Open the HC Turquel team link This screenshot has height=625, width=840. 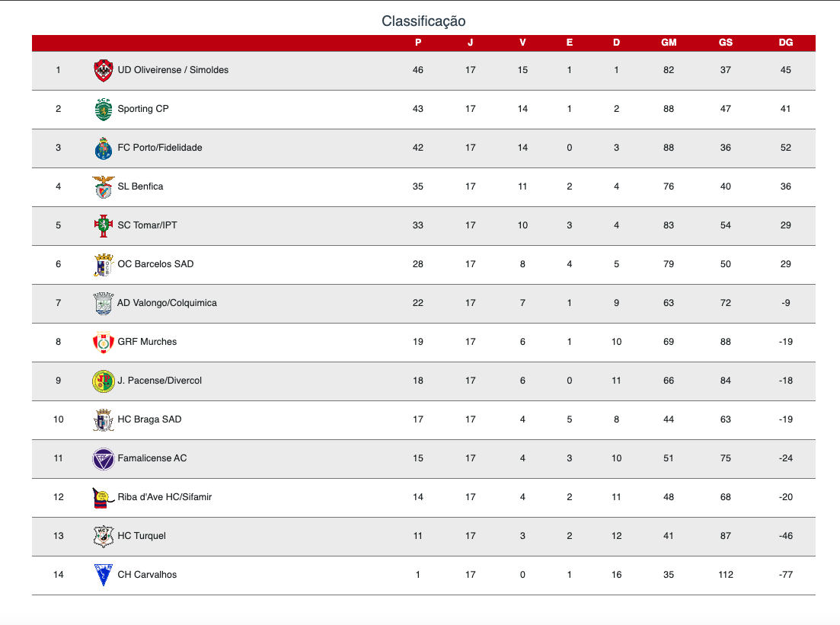point(142,536)
